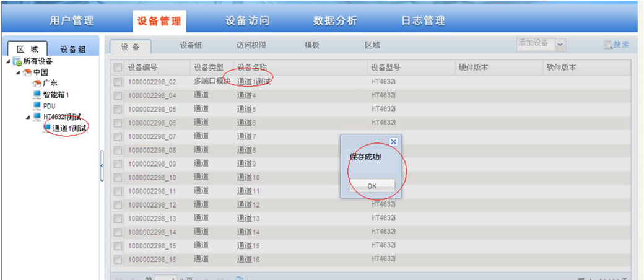Open the 用户管理 main menu tab
Viewport: 644px width, 280px height.
[x=72, y=21]
